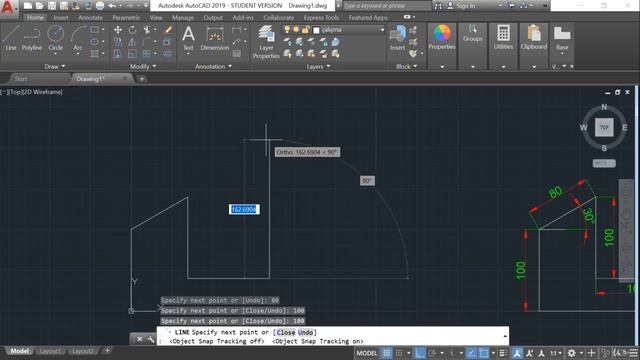
Task: Open the Parametric ribbon tab
Action: pos(126,18)
